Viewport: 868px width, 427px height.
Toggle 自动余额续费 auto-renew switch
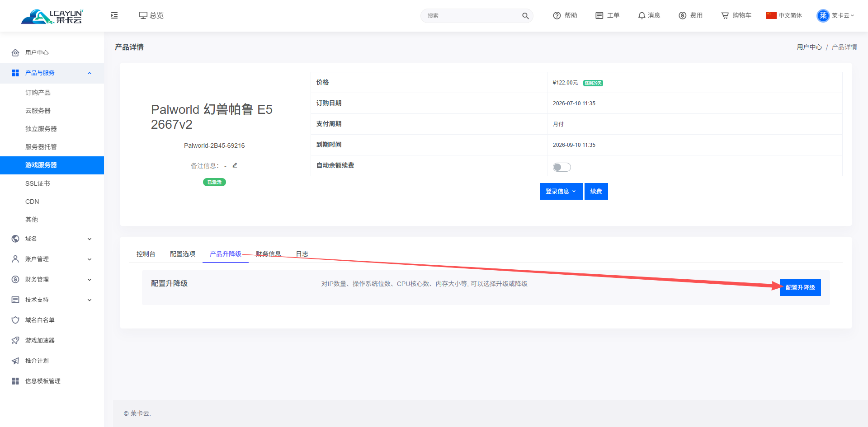[x=561, y=167]
